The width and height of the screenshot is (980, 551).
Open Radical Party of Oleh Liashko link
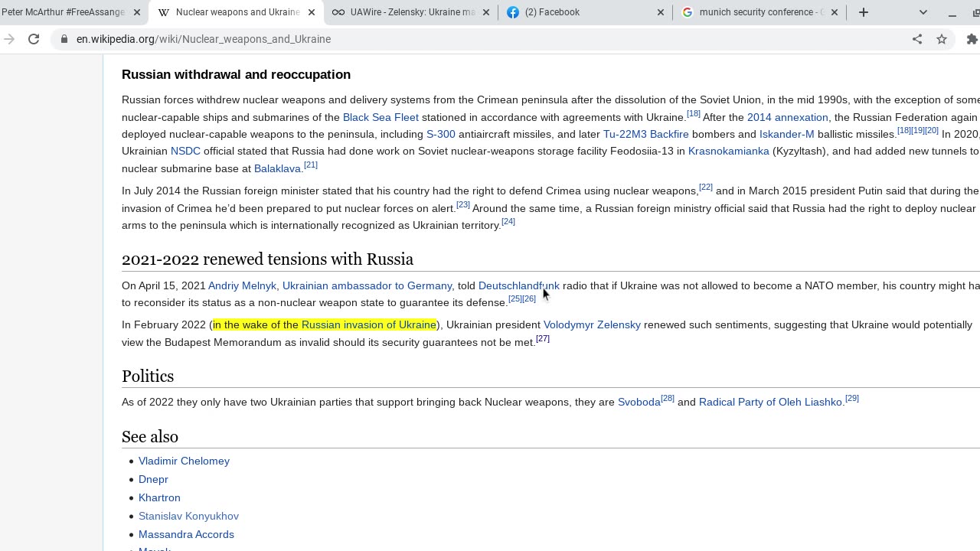770,402
